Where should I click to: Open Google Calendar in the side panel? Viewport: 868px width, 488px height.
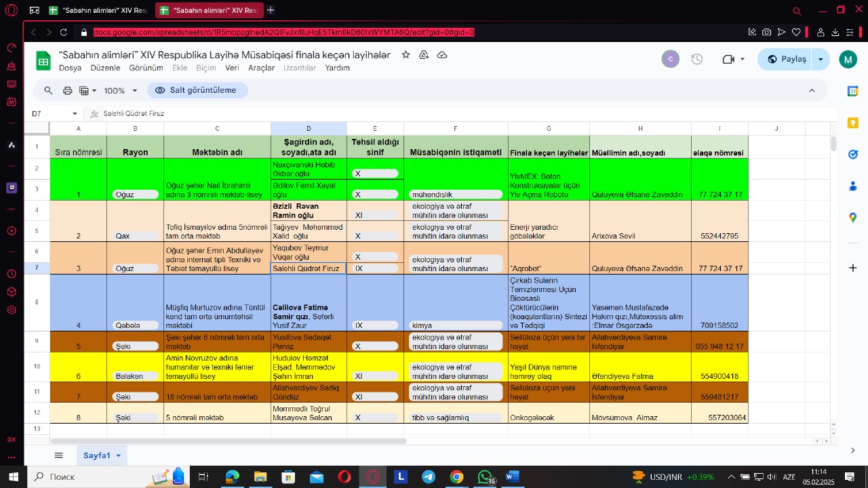coord(853,91)
